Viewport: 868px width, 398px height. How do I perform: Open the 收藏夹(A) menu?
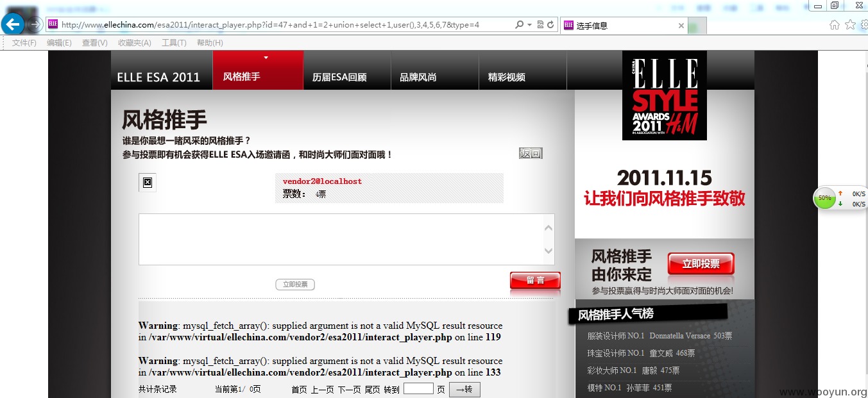(134, 43)
